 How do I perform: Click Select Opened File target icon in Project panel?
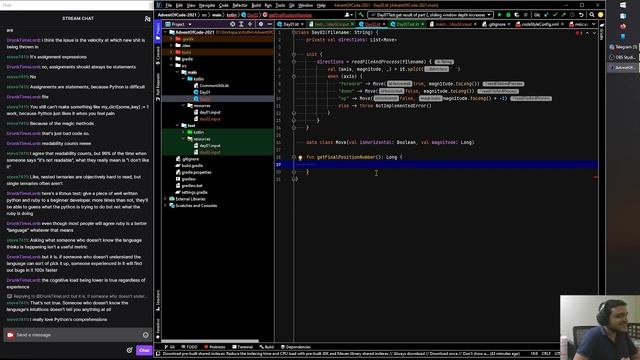pos(233,24)
